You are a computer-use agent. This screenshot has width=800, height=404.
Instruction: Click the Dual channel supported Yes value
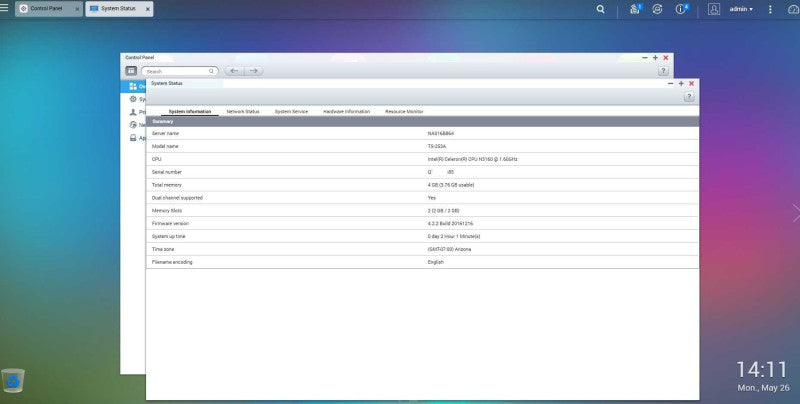tap(432, 198)
